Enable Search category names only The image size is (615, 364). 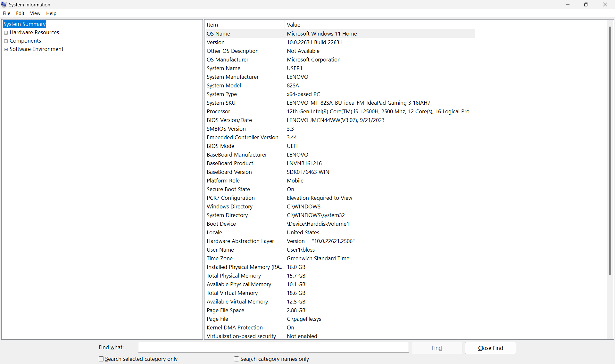[x=237, y=359]
